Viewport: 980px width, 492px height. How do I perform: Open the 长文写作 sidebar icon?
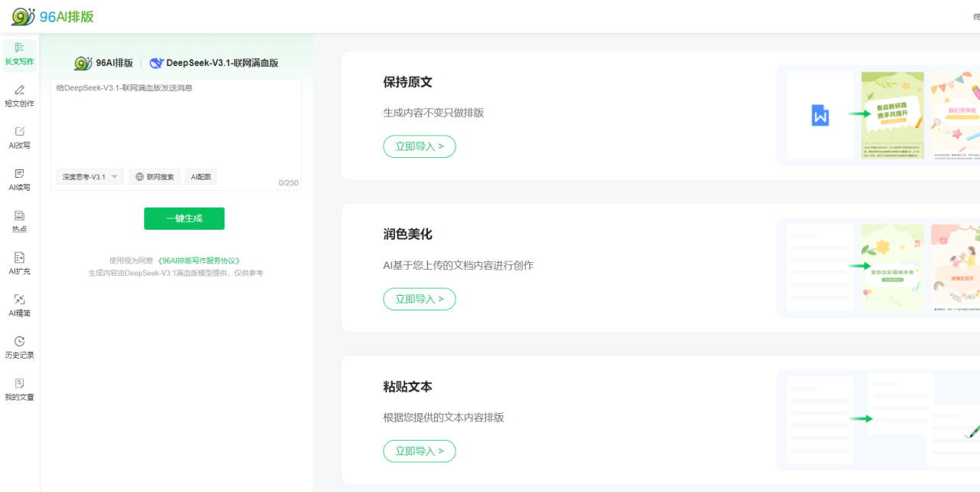tap(19, 48)
